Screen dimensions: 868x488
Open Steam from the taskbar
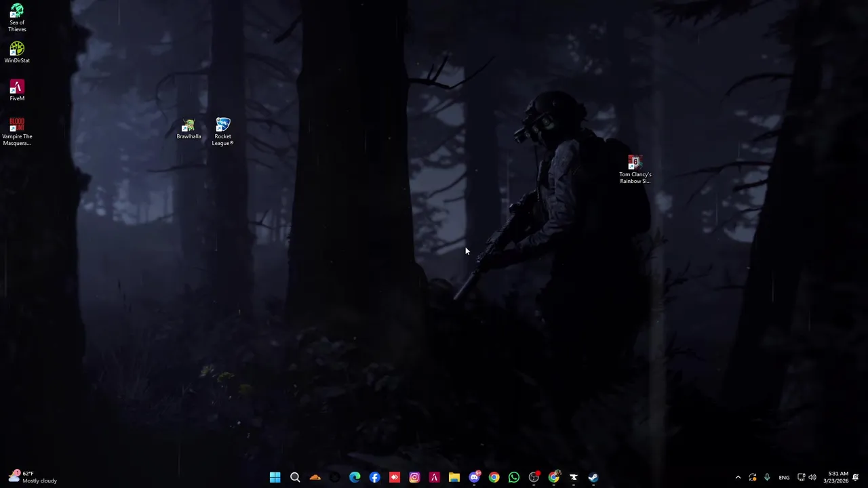point(593,477)
